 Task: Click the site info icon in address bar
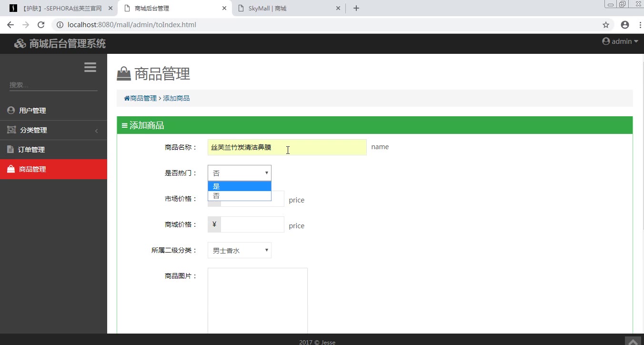60,25
